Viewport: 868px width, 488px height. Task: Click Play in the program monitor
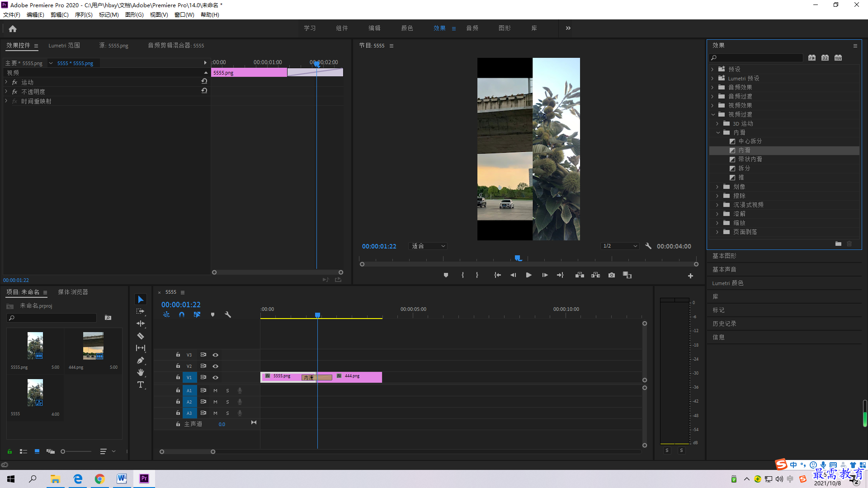[x=528, y=275]
